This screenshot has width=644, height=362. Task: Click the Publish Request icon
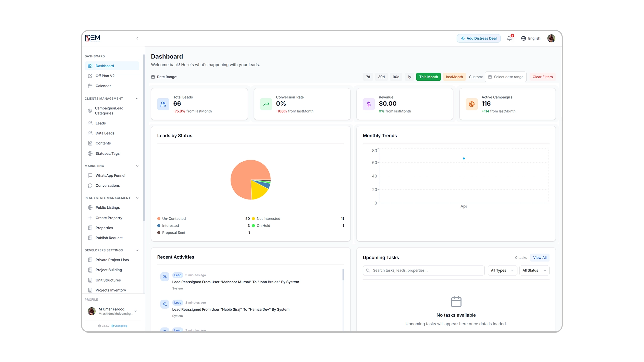click(90, 238)
